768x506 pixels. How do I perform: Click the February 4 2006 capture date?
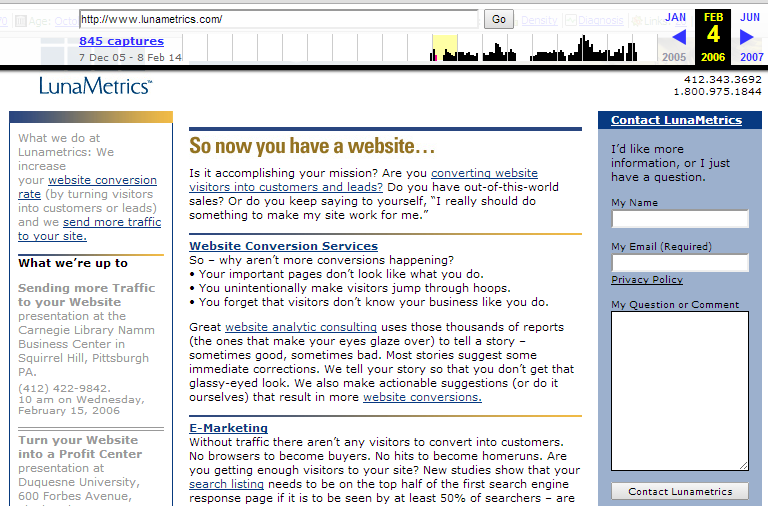click(x=713, y=37)
